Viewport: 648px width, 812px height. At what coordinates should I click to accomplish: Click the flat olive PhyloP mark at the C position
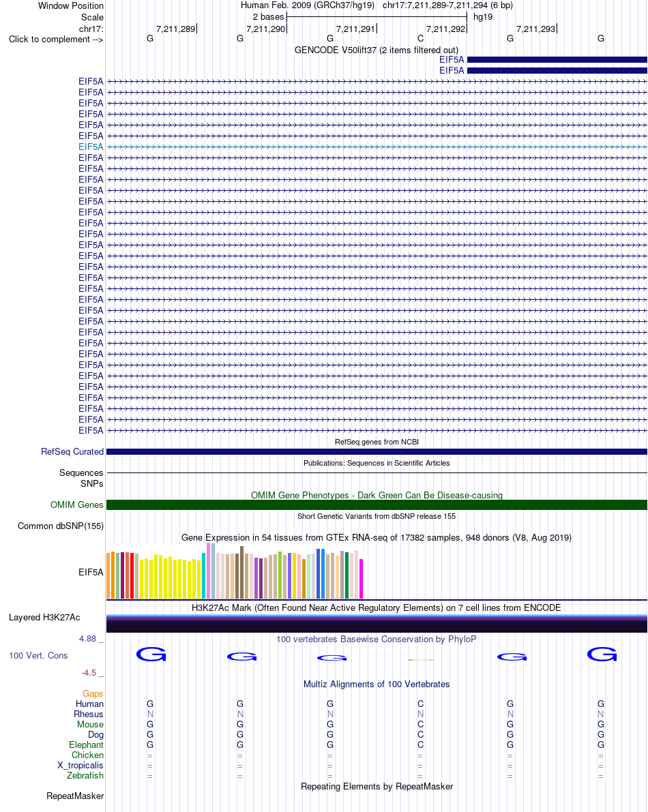[x=421, y=660]
